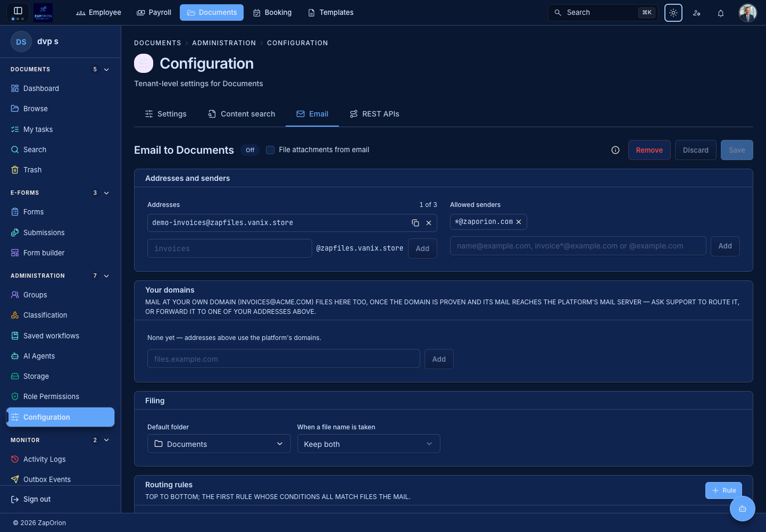Collapse the Documents sidebar section
The width and height of the screenshot is (766, 532).
point(106,70)
